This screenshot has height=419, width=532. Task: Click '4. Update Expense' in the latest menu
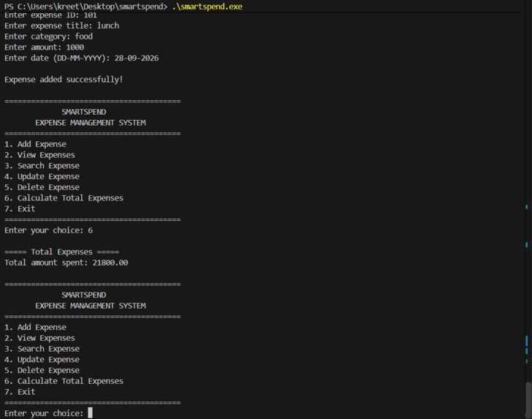[42, 360]
